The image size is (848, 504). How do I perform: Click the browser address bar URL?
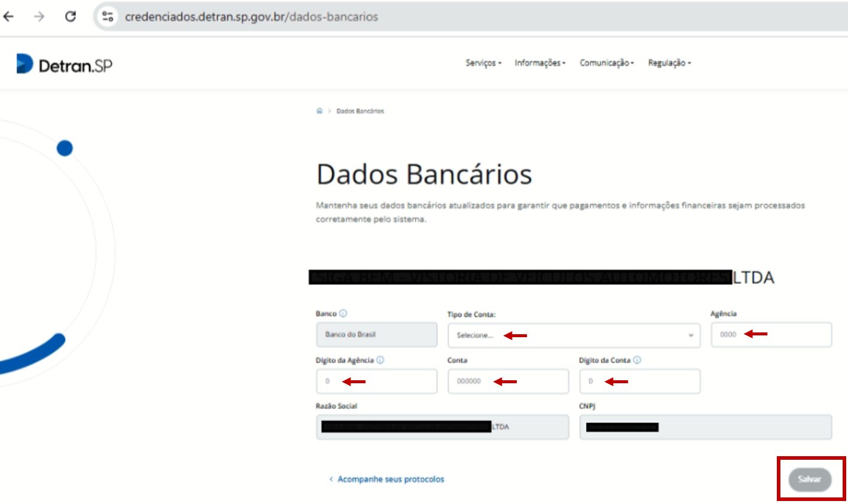251,17
